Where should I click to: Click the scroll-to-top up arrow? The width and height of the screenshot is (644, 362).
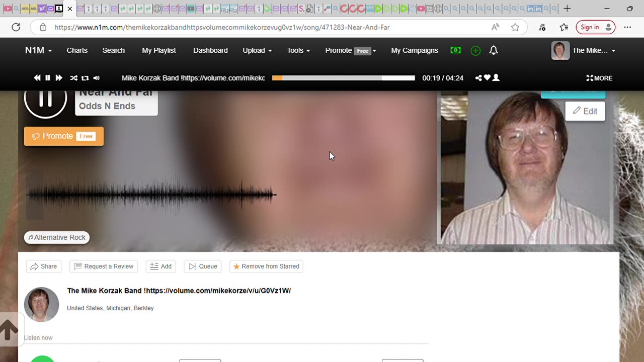pos(9,330)
